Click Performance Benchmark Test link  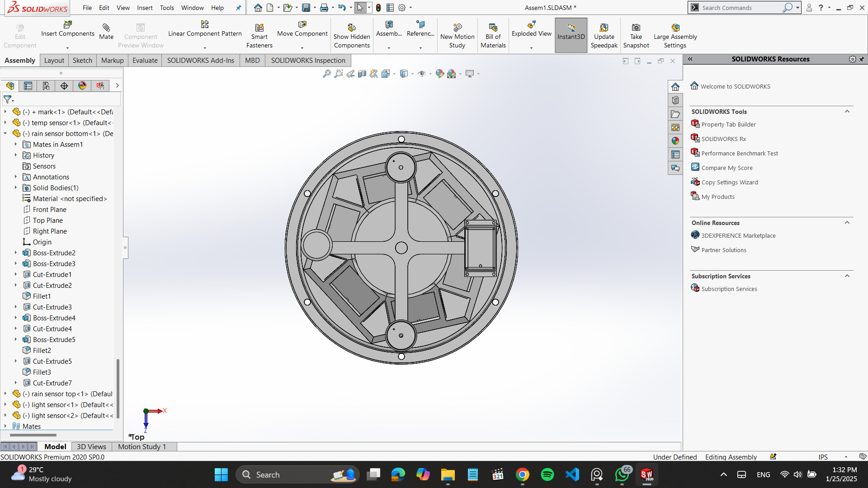click(739, 154)
